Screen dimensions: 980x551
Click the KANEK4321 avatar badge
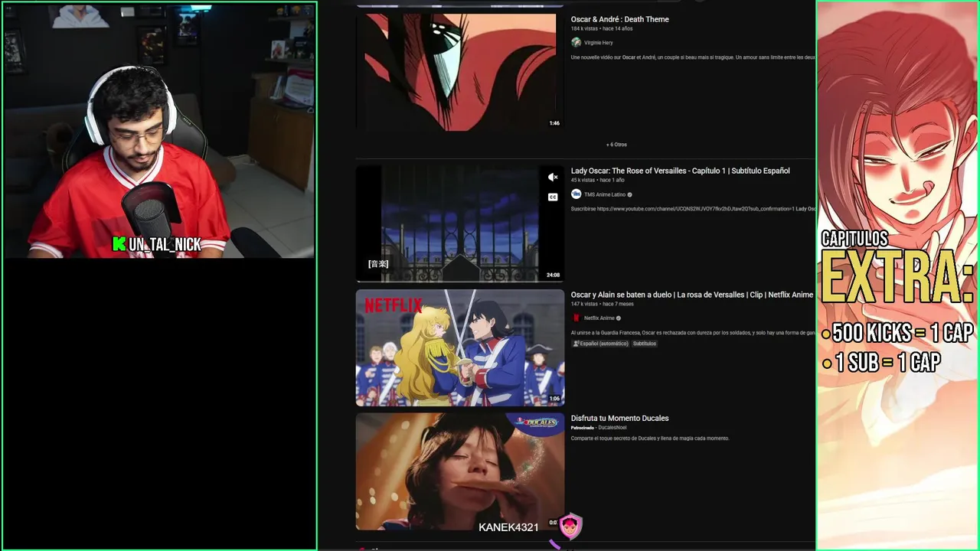(570, 526)
